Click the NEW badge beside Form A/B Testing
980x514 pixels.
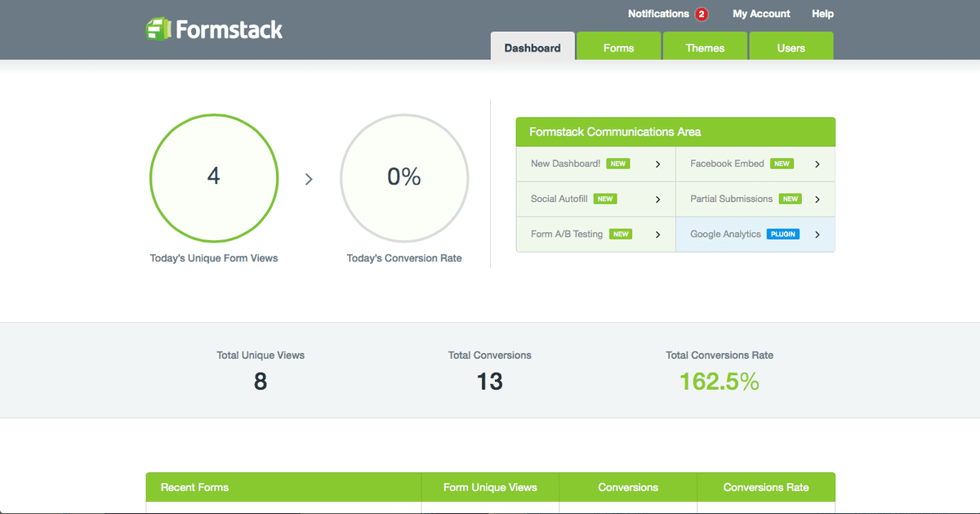click(621, 234)
